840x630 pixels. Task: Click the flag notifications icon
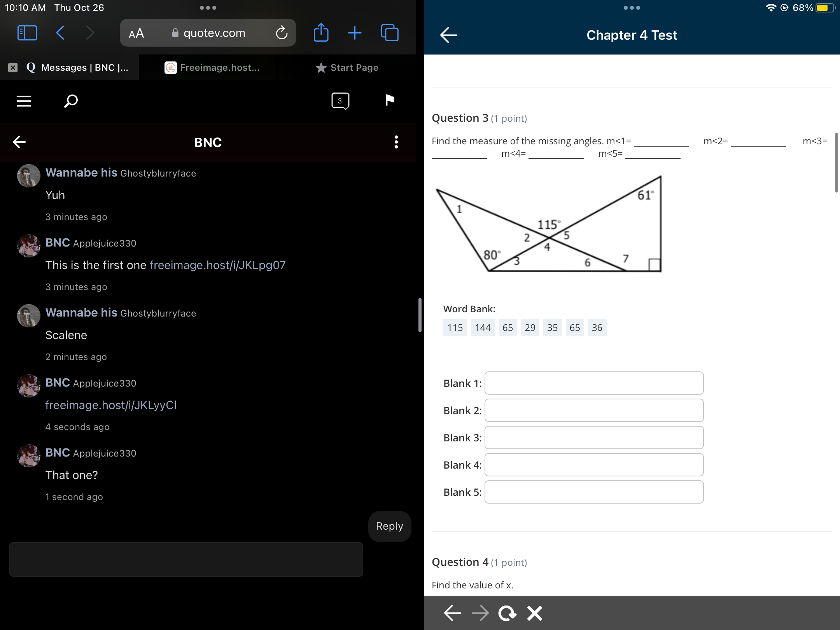(x=390, y=100)
